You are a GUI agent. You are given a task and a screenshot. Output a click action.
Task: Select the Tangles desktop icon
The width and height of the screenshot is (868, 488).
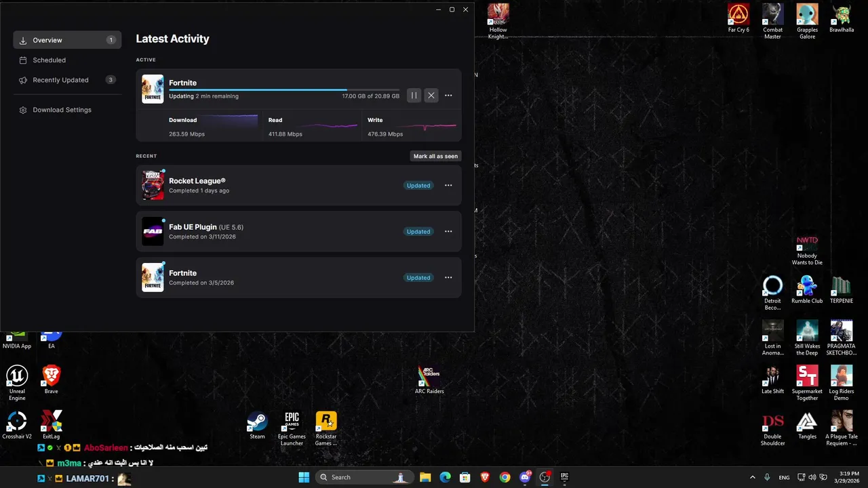(x=807, y=426)
